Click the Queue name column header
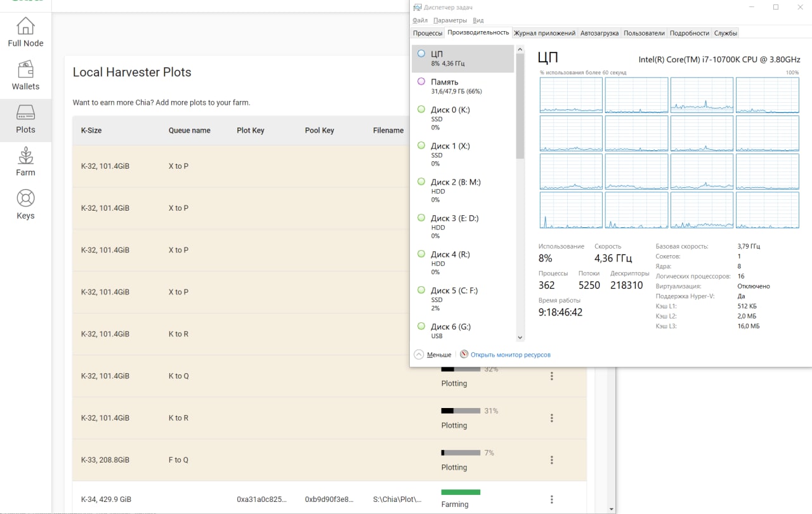 point(189,130)
